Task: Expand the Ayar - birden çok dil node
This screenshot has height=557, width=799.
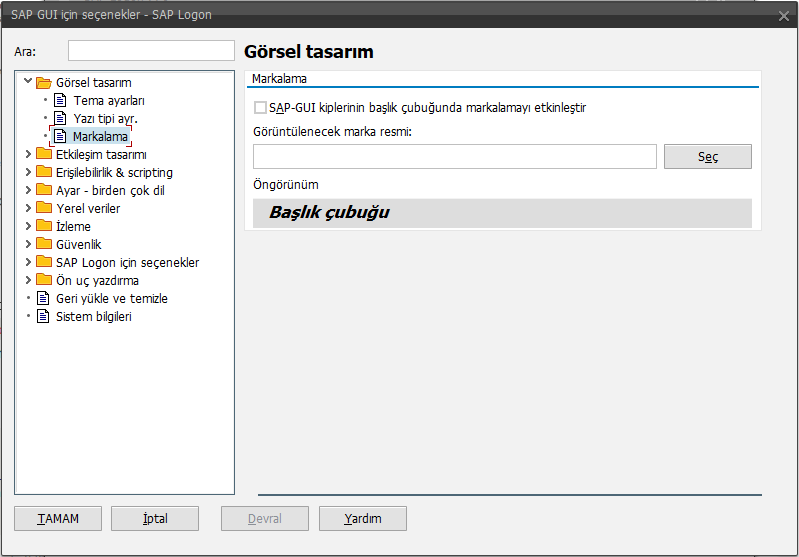Action: [28, 190]
